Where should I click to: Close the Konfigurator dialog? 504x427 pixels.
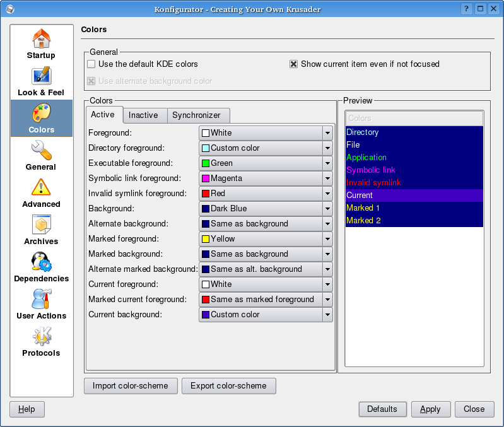coord(474,409)
